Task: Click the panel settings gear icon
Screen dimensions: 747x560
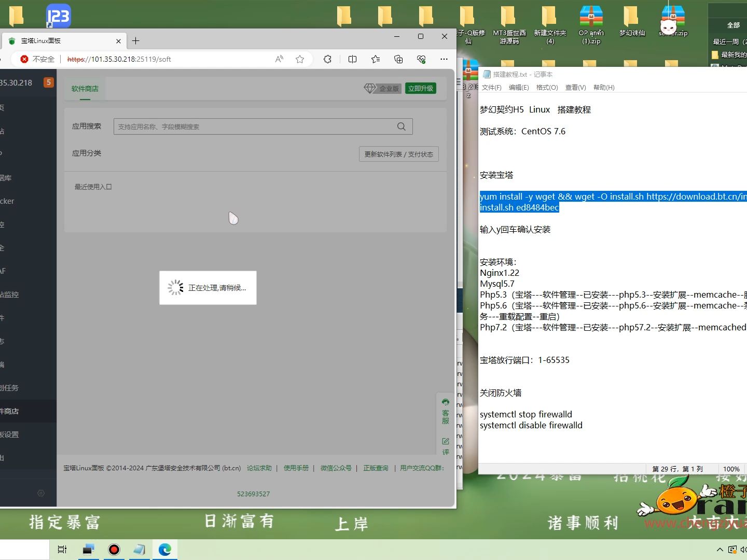Action: tap(41, 493)
